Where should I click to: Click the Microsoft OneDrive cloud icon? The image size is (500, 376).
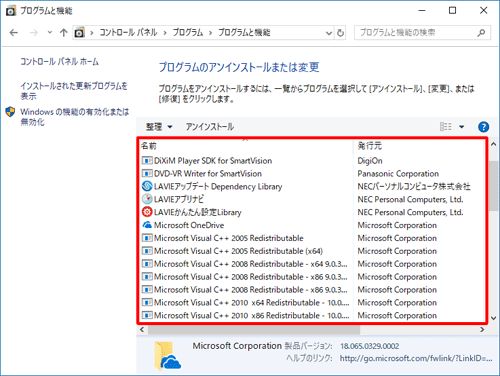click(147, 225)
